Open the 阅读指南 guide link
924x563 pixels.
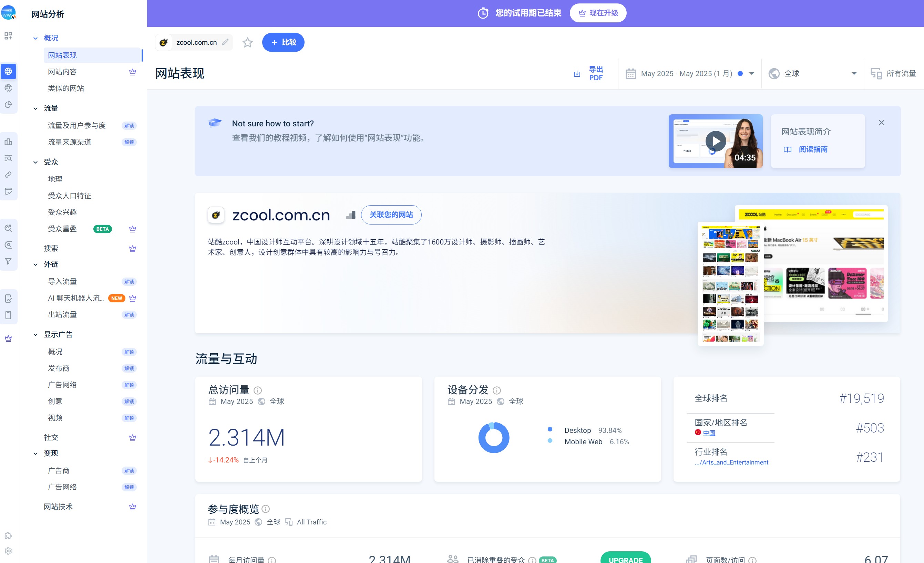pos(805,149)
